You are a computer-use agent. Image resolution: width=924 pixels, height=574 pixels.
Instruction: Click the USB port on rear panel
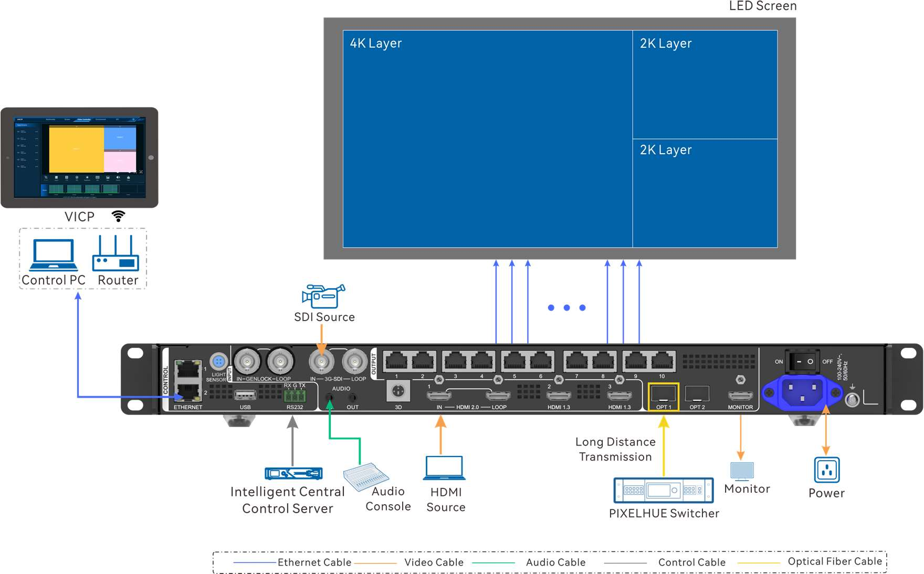tap(245, 395)
